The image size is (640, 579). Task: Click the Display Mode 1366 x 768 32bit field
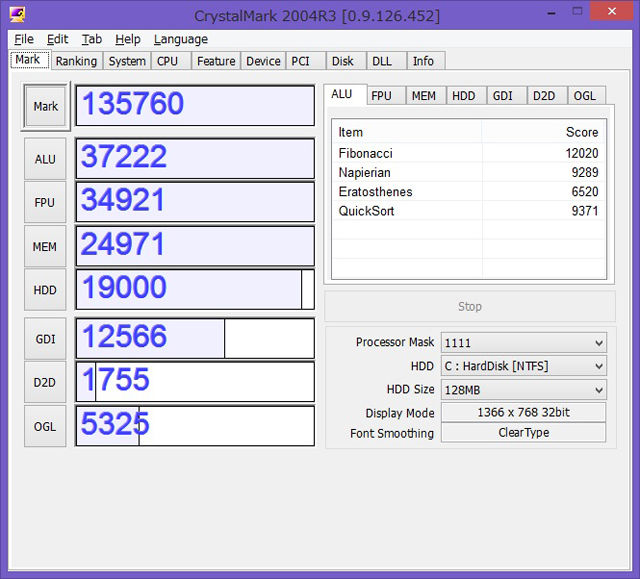tap(524, 412)
